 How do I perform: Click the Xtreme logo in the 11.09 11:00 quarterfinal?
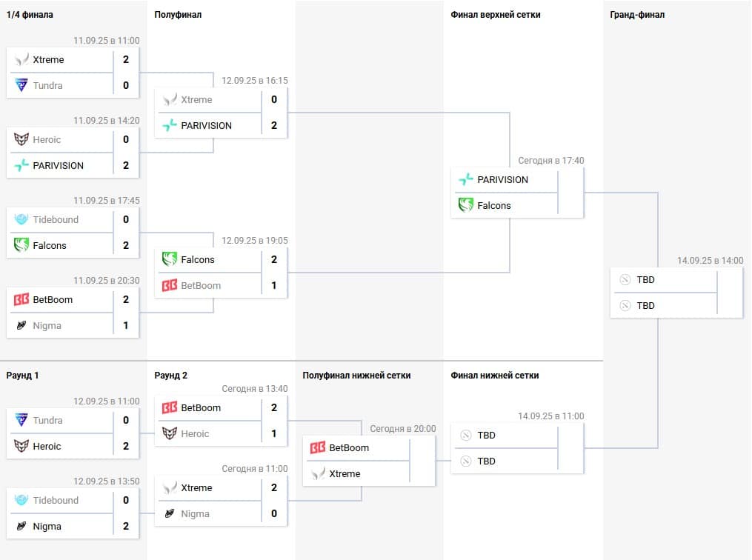tap(21, 60)
